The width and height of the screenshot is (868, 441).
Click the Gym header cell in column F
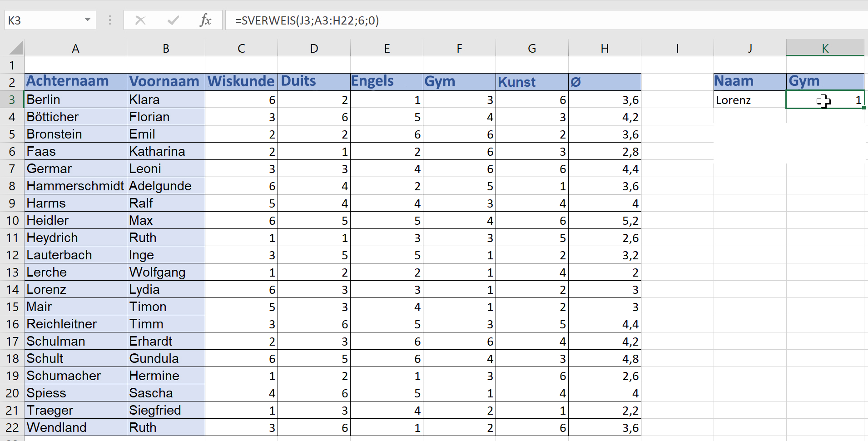click(459, 82)
